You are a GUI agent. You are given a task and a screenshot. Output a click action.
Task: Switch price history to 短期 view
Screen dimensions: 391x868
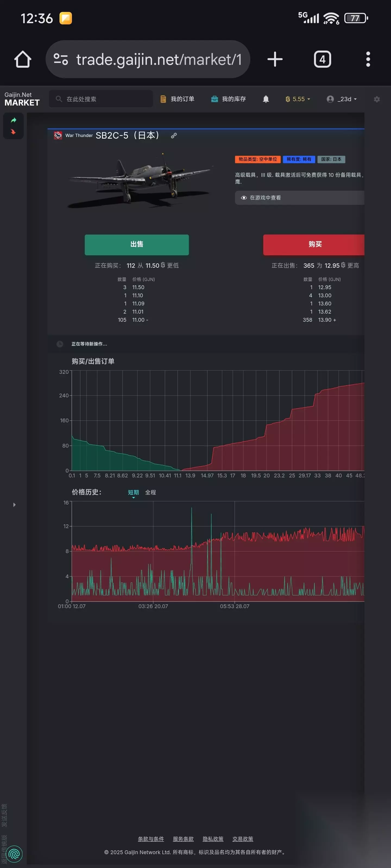pos(133,492)
